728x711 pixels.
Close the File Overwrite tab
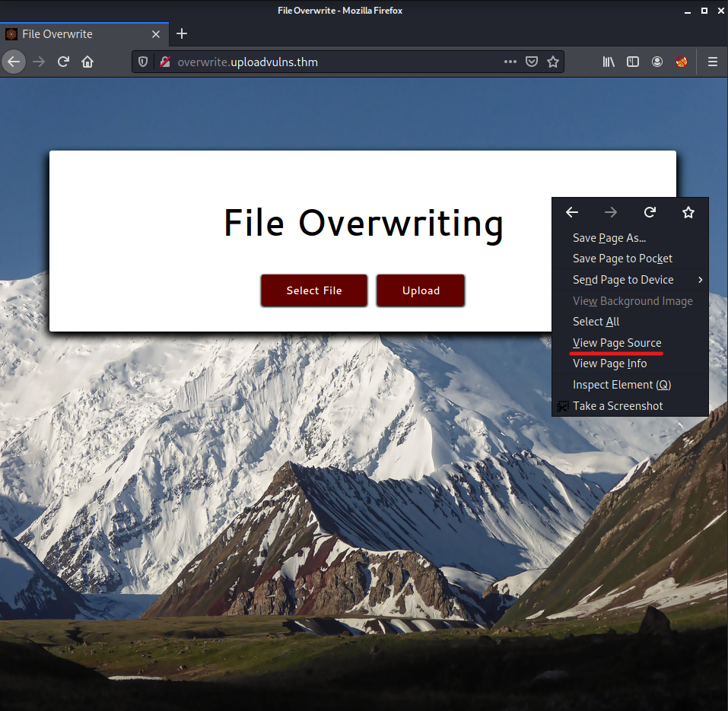(156, 34)
